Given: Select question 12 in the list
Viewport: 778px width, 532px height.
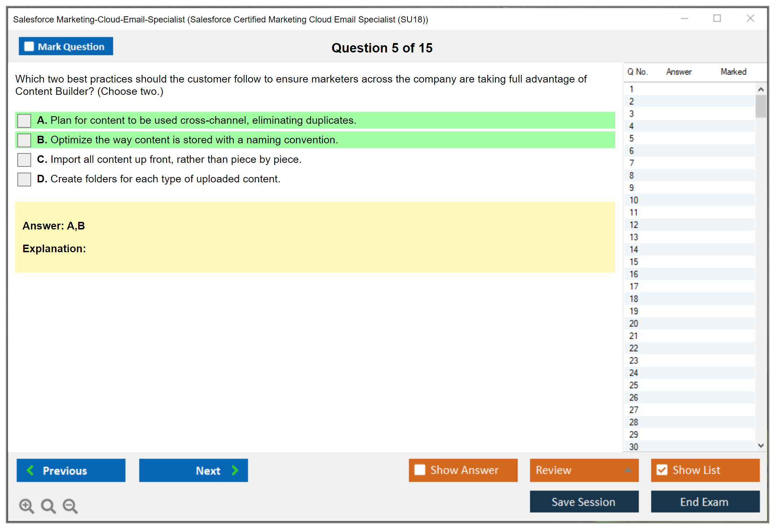Looking at the screenshot, I should 634,225.
